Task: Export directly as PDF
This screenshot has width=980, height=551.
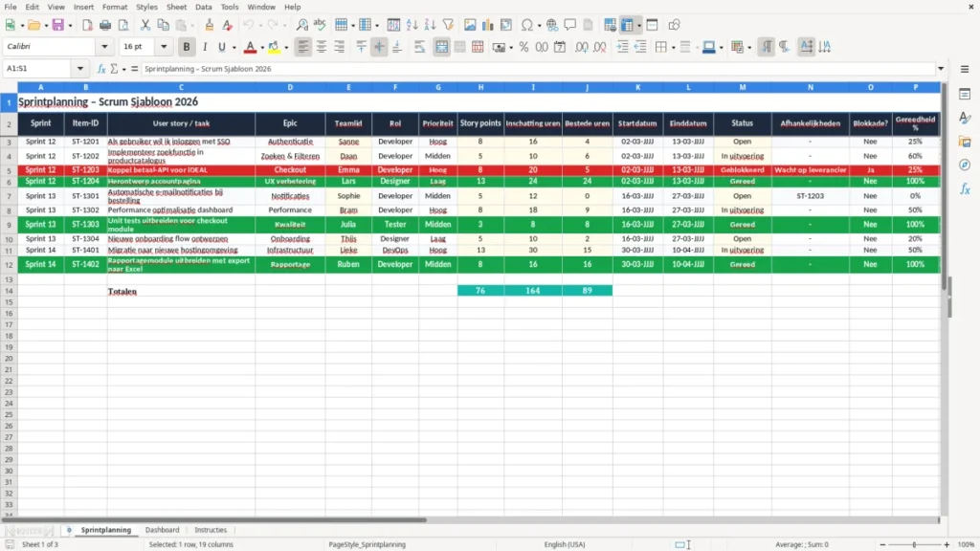Action: tap(87, 25)
